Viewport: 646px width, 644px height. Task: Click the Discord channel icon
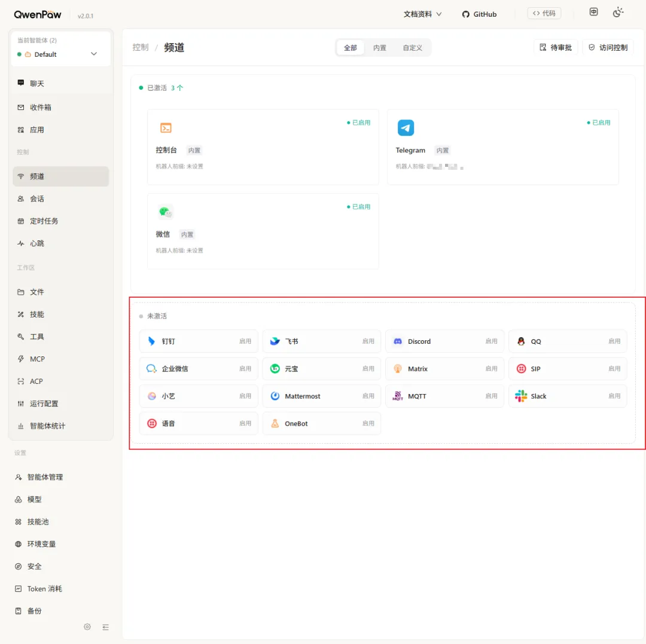pos(398,341)
